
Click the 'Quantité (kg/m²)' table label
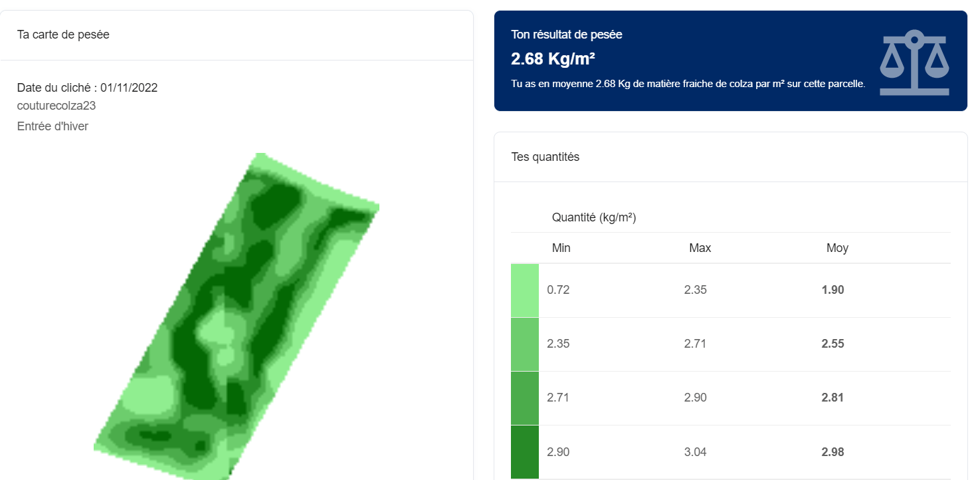tap(594, 217)
